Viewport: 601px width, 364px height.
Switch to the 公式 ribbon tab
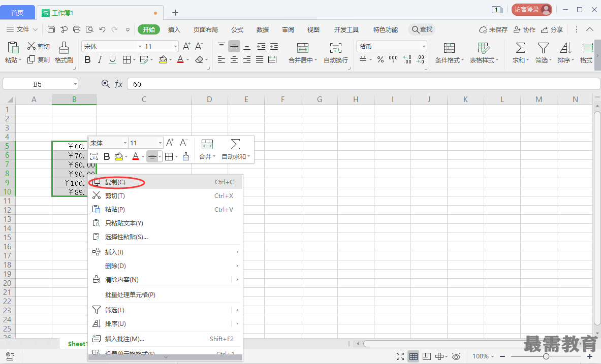coord(237,29)
